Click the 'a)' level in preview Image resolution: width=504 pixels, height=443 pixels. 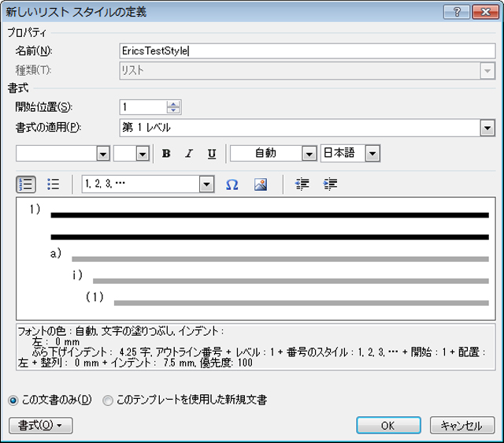pyautogui.click(x=56, y=254)
